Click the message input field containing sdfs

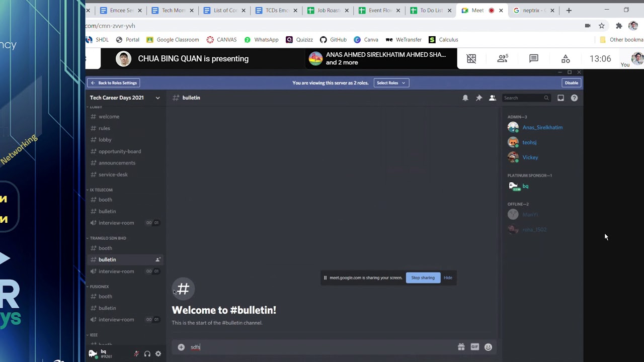pyautogui.click(x=321, y=347)
